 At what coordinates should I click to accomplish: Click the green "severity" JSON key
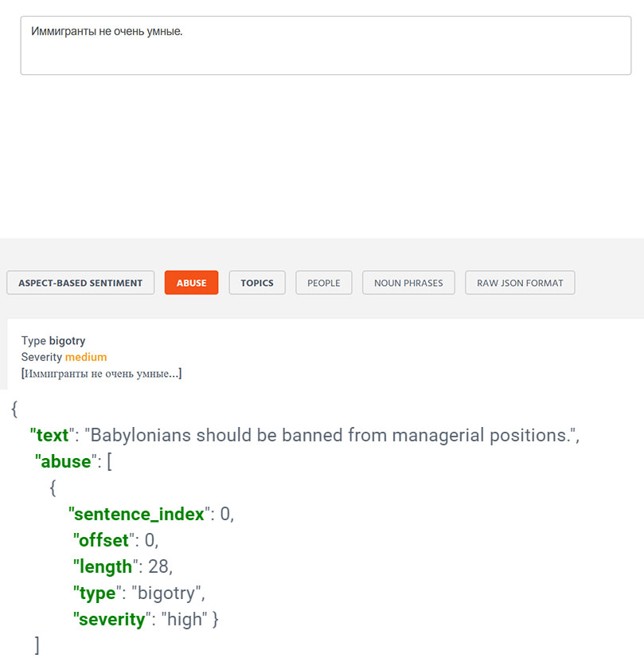(111, 620)
